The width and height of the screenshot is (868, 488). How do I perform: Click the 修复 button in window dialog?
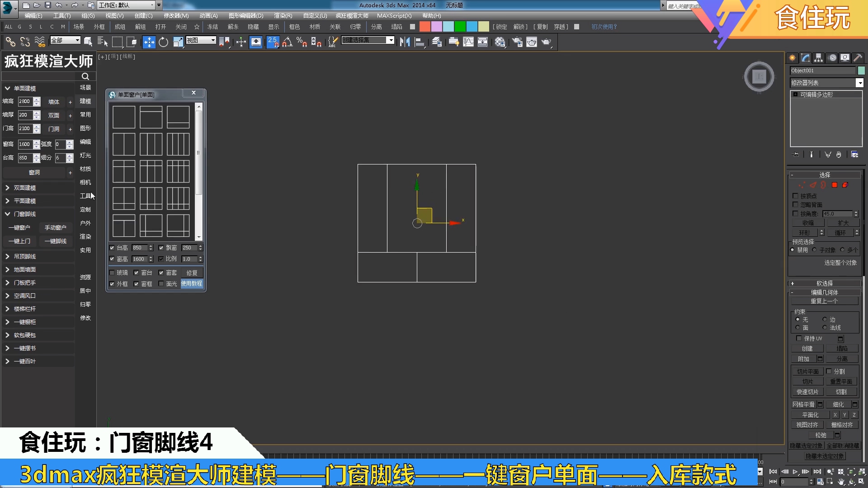[192, 272]
